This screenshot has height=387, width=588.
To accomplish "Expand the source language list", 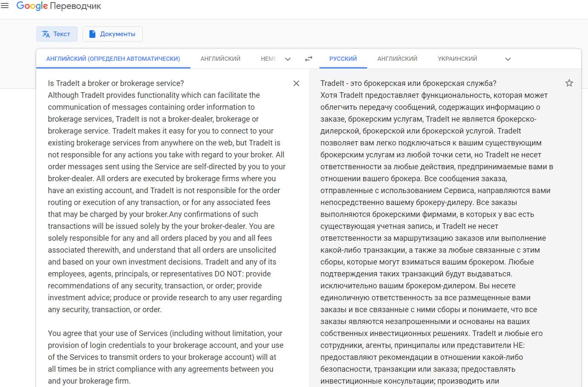I will 288,59.
